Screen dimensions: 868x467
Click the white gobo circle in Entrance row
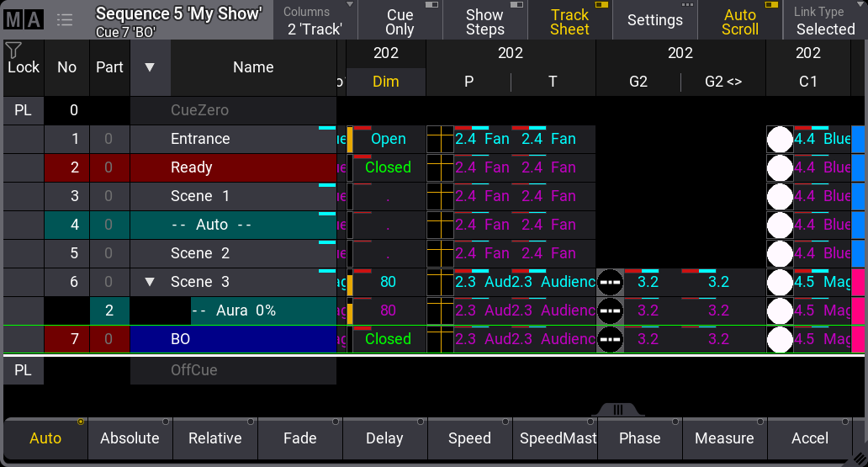(780, 140)
